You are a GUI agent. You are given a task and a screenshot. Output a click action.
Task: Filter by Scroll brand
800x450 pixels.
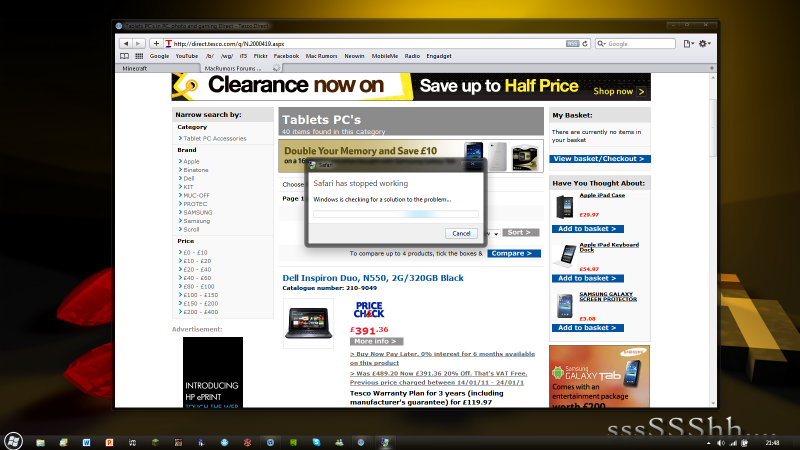pos(191,230)
